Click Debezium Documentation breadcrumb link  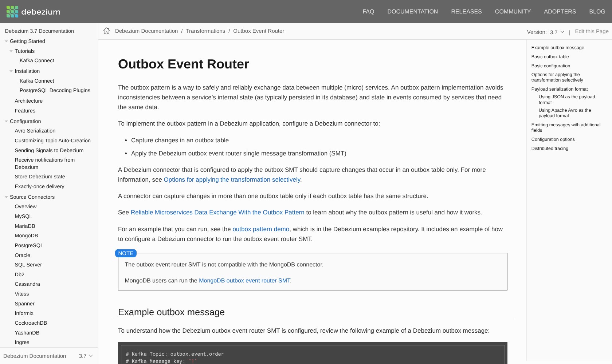click(146, 31)
